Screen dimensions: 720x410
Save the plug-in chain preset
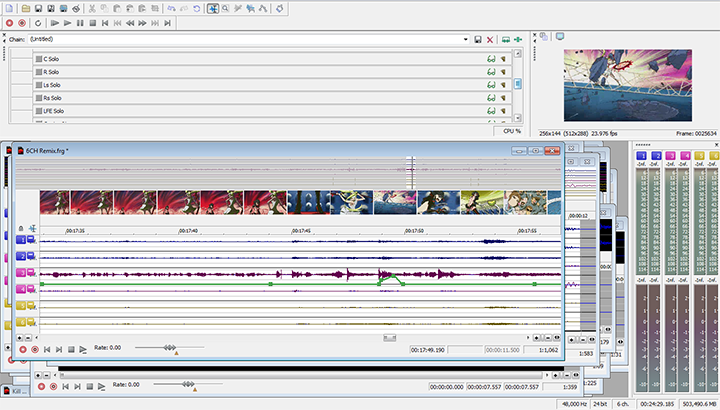click(x=477, y=39)
